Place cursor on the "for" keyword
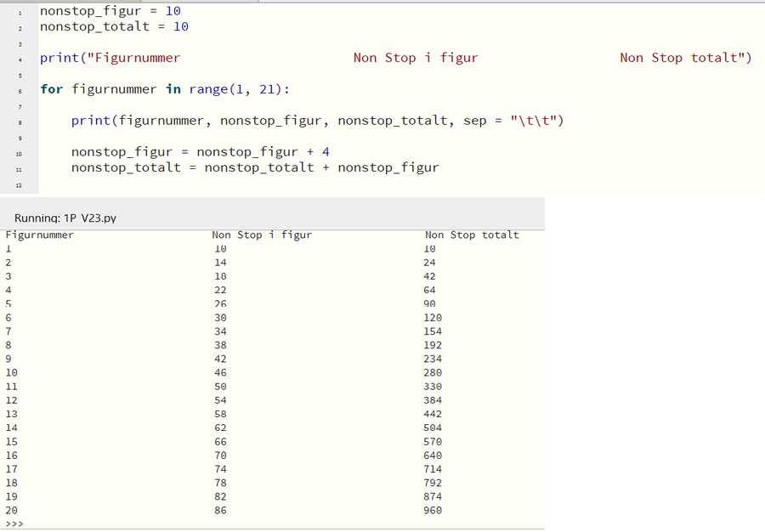 pos(51,89)
